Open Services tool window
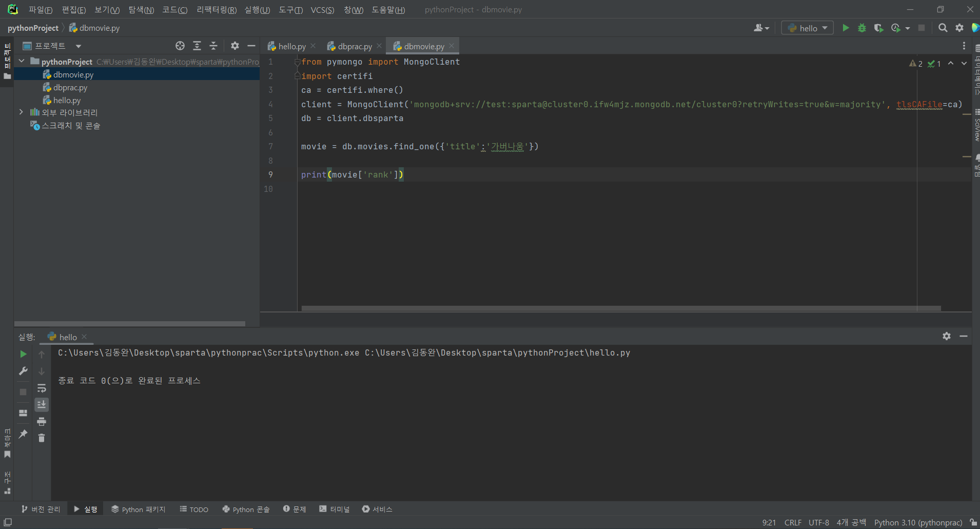 [377, 509]
